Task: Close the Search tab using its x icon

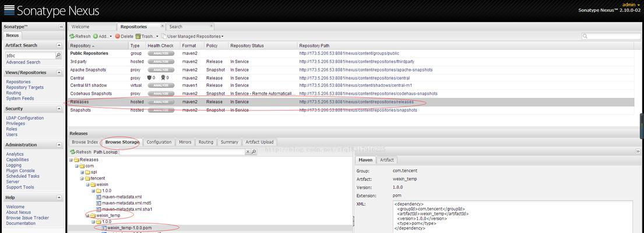Action: (211, 26)
